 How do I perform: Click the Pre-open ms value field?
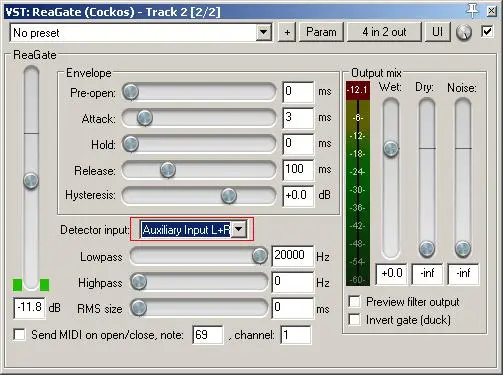(298, 92)
